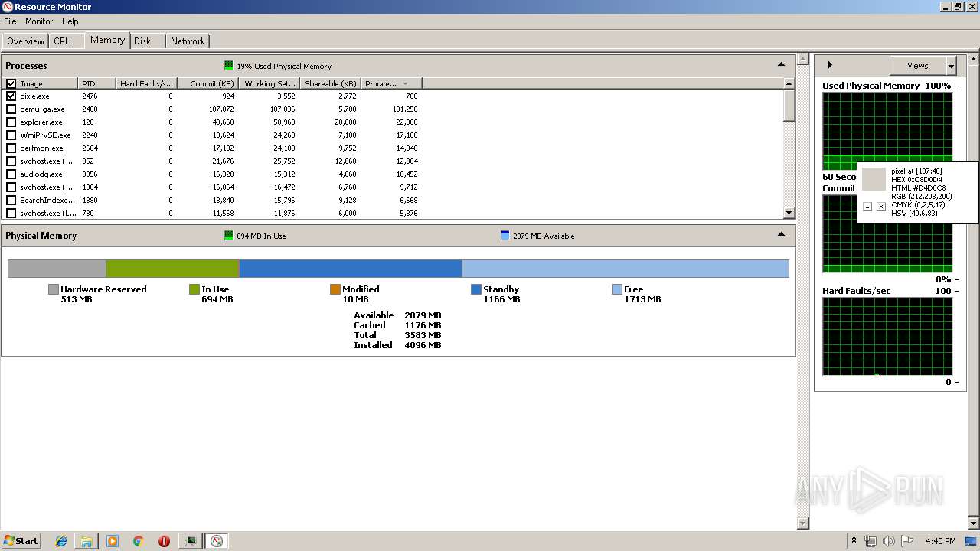Uncheck the pixie.exe process checkbox
This screenshot has width=980, height=551.
tap(11, 96)
